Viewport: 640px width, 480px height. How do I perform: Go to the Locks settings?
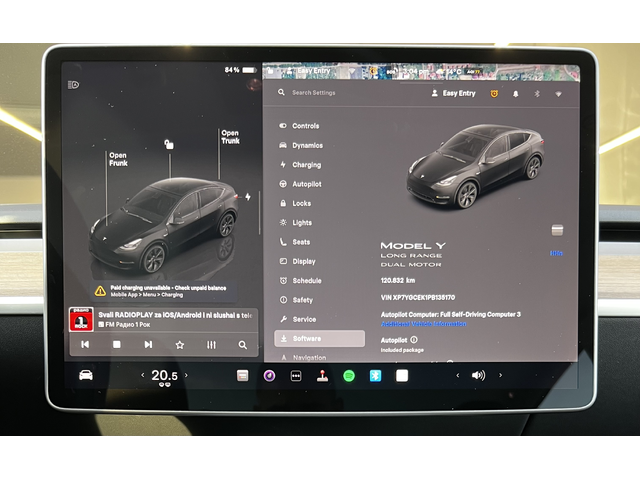[x=296, y=203]
